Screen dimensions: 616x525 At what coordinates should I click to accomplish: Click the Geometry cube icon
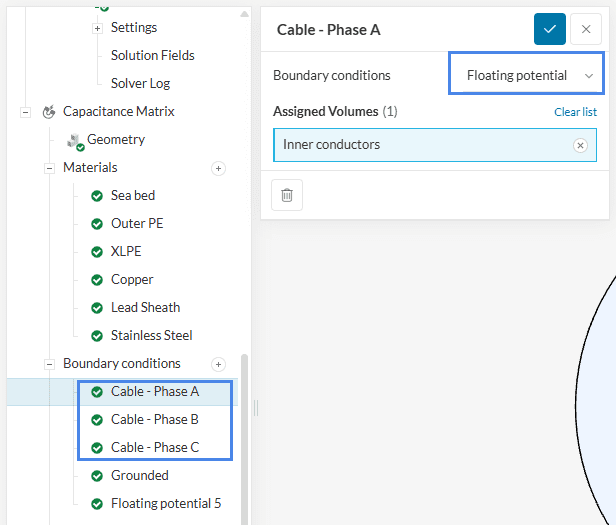pyautogui.click(x=73, y=141)
